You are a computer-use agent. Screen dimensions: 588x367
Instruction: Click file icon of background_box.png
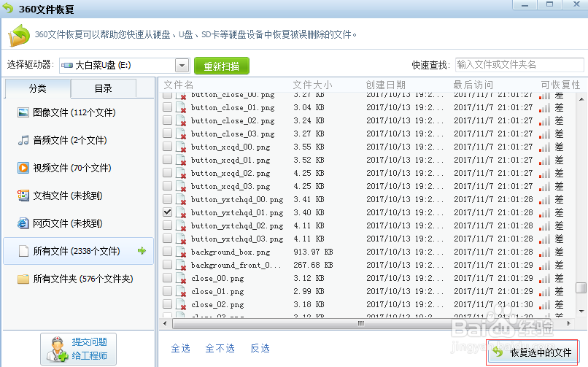[181, 252]
